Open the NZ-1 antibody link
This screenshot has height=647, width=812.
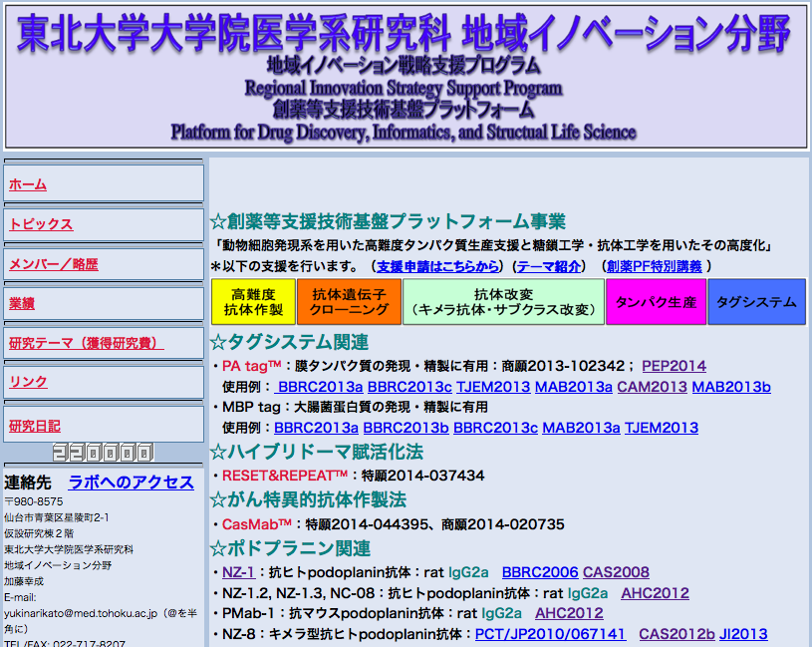click(x=239, y=572)
